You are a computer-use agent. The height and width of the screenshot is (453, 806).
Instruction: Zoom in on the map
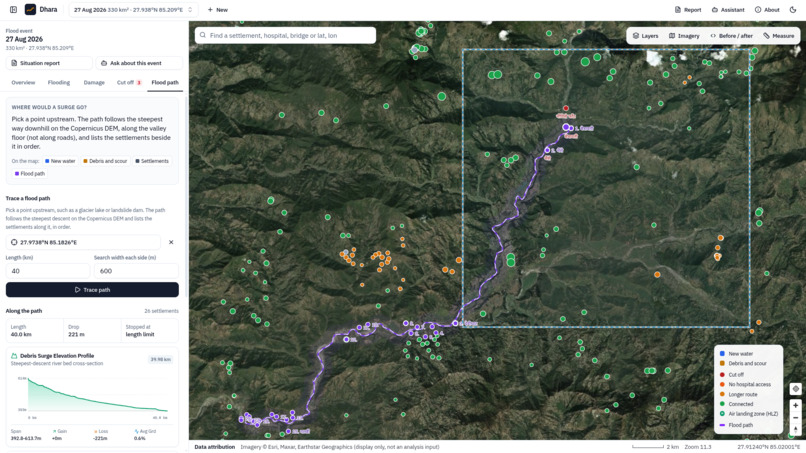(795, 405)
